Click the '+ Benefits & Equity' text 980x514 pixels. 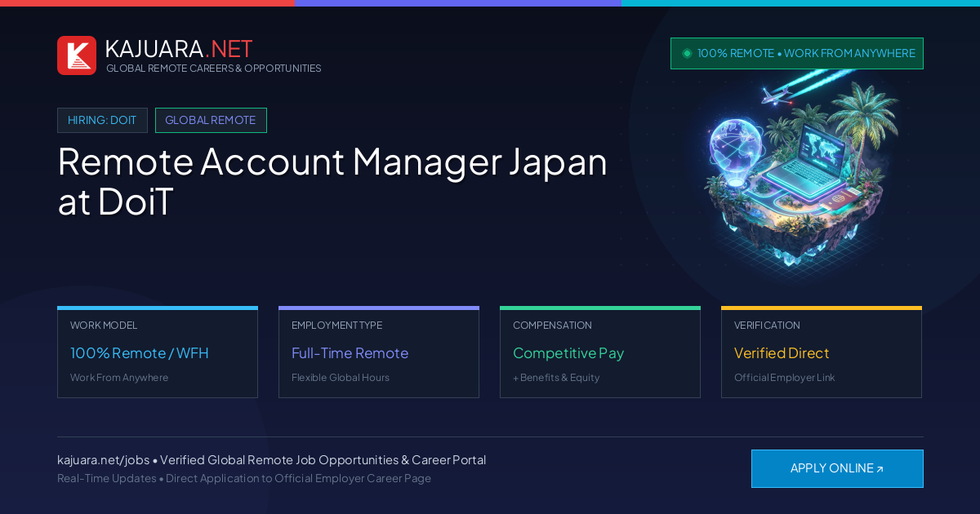point(556,378)
